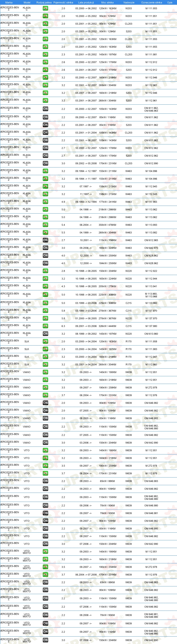Click the Oznaczenie silnika column header
The image size is (177, 644).
tap(151, 2)
